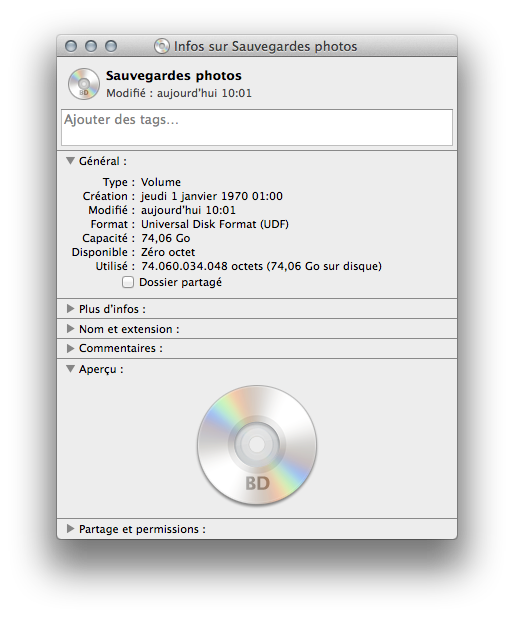Close the info window with red button
Image resolution: width=514 pixels, height=618 pixels.
71,46
